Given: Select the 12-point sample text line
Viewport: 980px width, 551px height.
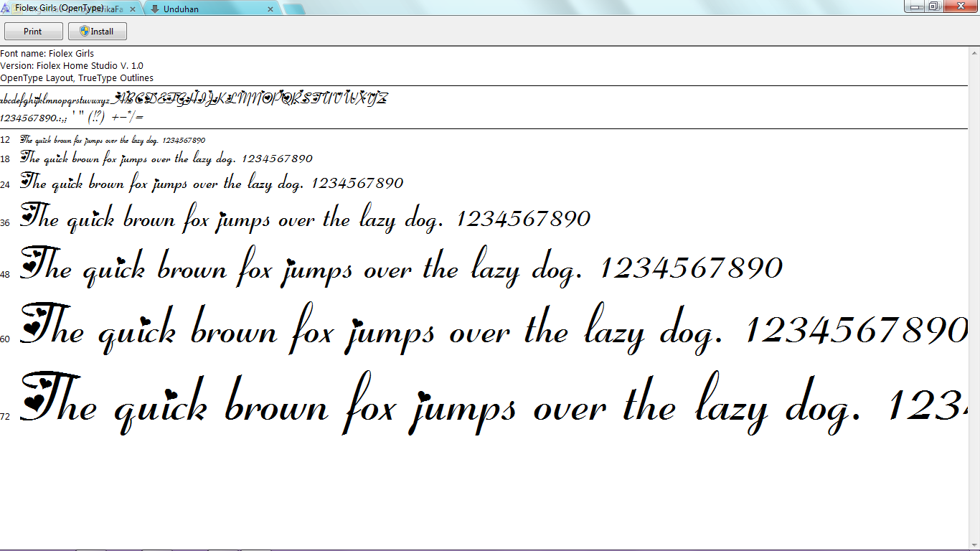Looking at the screenshot, I should 115,140.
